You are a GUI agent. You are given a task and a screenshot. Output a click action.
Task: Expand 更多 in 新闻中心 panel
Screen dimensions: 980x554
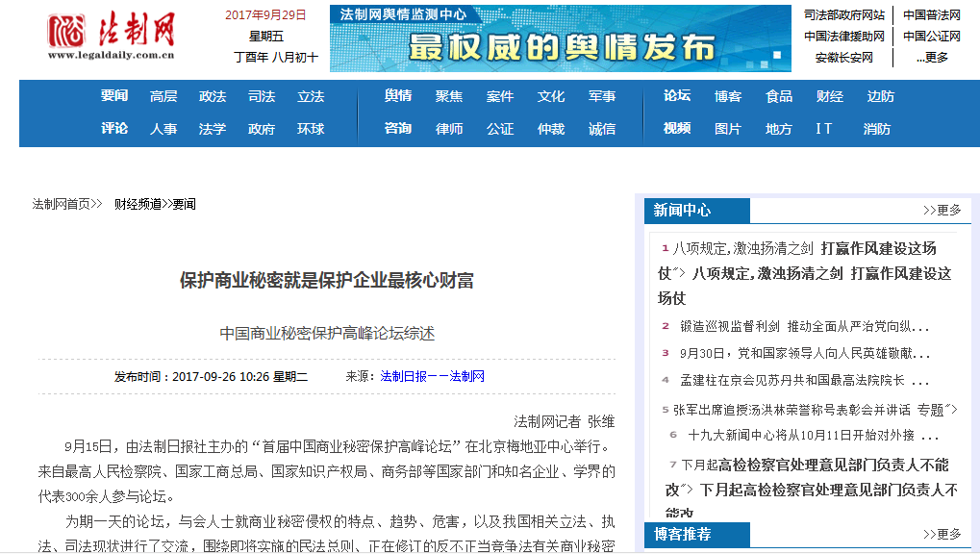coord(942,210)
